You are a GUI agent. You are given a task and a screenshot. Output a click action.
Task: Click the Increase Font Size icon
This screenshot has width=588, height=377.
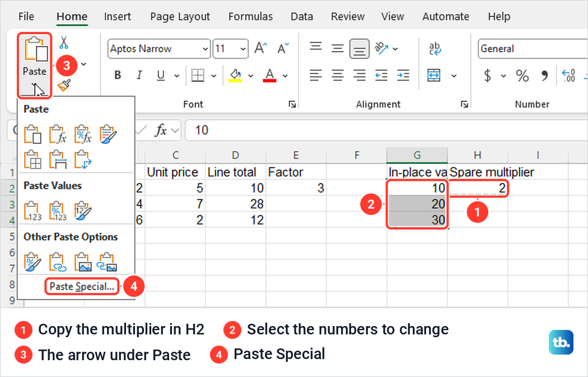pos(260,48)
